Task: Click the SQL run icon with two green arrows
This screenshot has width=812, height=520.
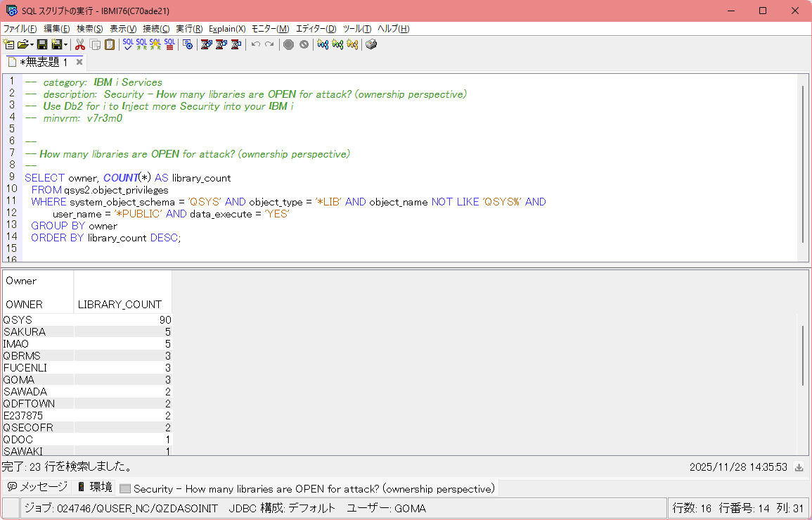Action: [x=141, y=44]
